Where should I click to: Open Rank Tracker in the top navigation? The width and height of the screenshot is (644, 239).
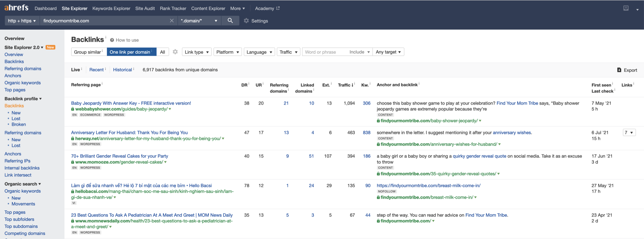click(173, 8)
